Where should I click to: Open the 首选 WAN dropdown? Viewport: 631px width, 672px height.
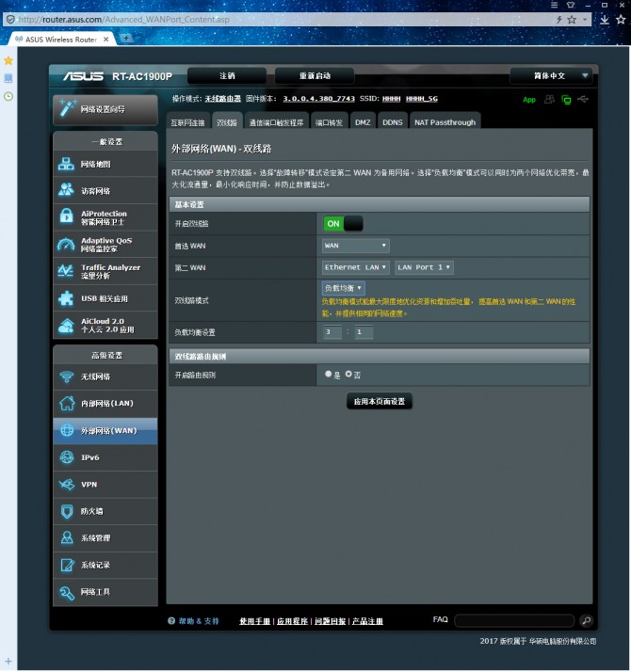[355, 246]
